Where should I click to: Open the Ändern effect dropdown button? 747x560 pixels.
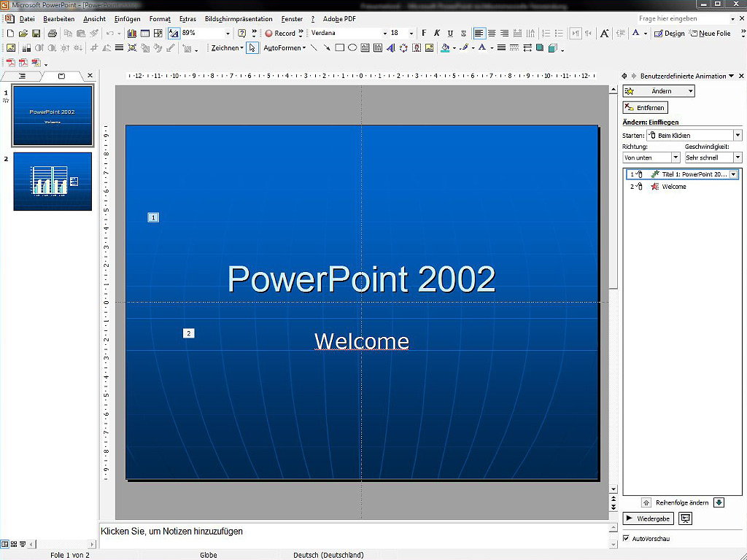pyautogui.click(x=659, y=91)
